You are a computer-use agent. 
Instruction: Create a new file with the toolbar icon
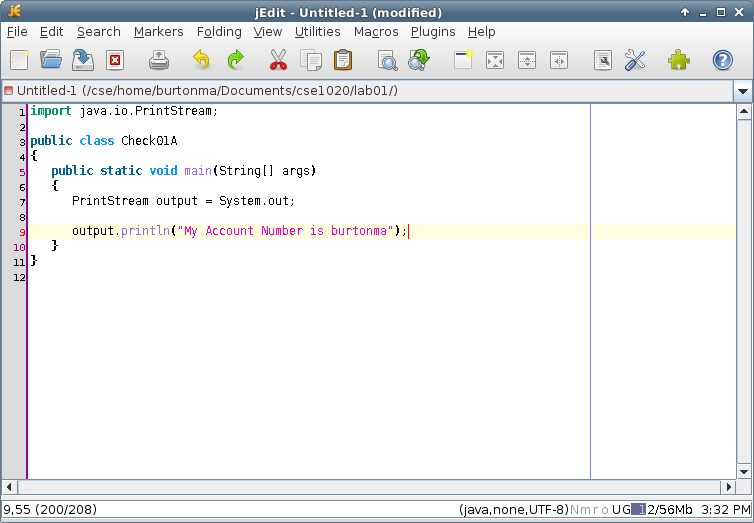click(x=19, y=61)
